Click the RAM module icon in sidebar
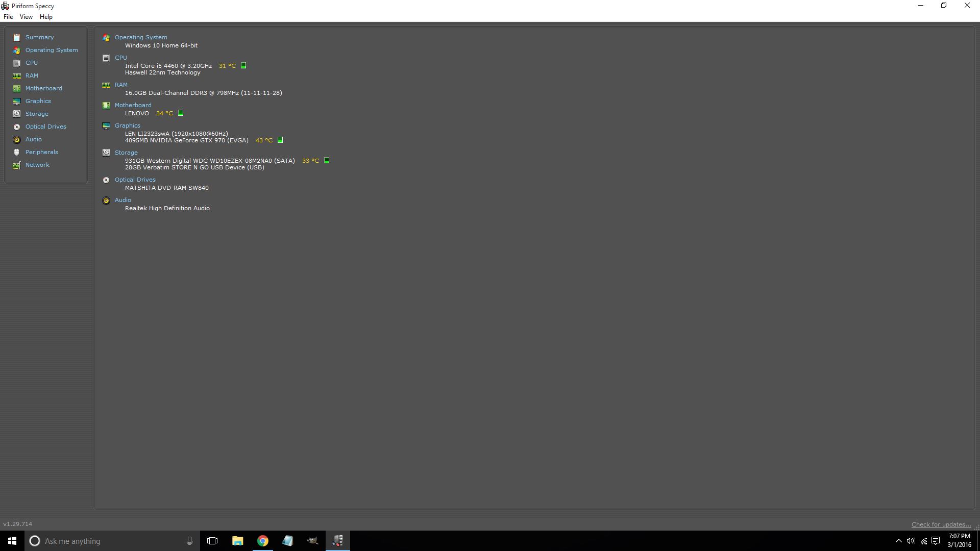 [x=17, y=76]
